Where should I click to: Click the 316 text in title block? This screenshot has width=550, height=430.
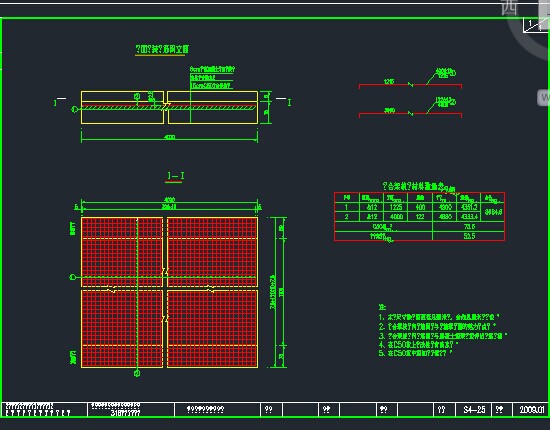[x=125, y=413]
